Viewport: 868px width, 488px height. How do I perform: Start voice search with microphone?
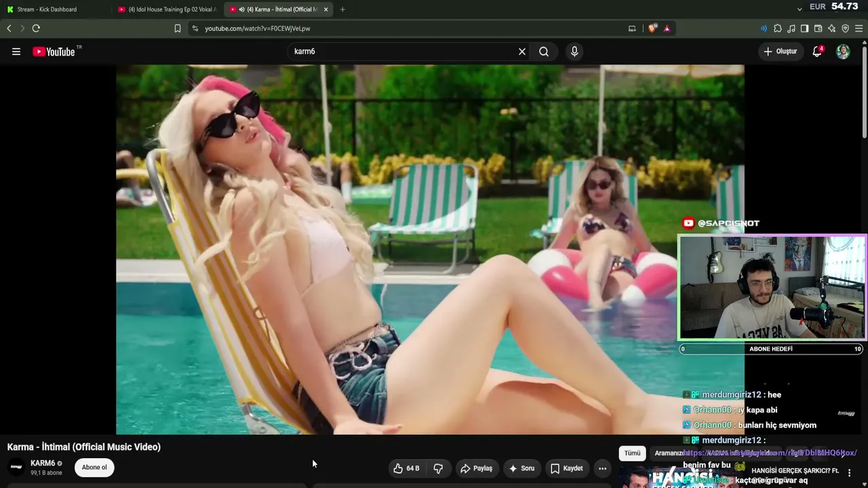pyautogui.click(x=574, y=52)
